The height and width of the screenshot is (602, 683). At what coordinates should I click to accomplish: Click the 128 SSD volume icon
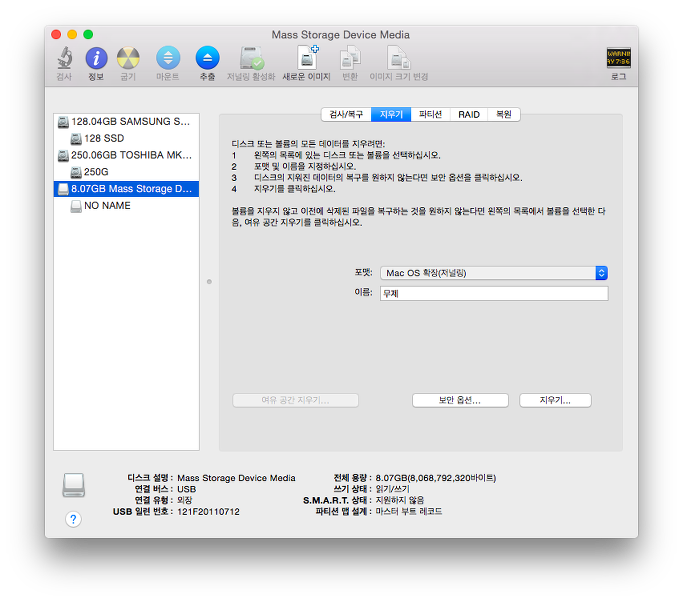coord(76,139)
